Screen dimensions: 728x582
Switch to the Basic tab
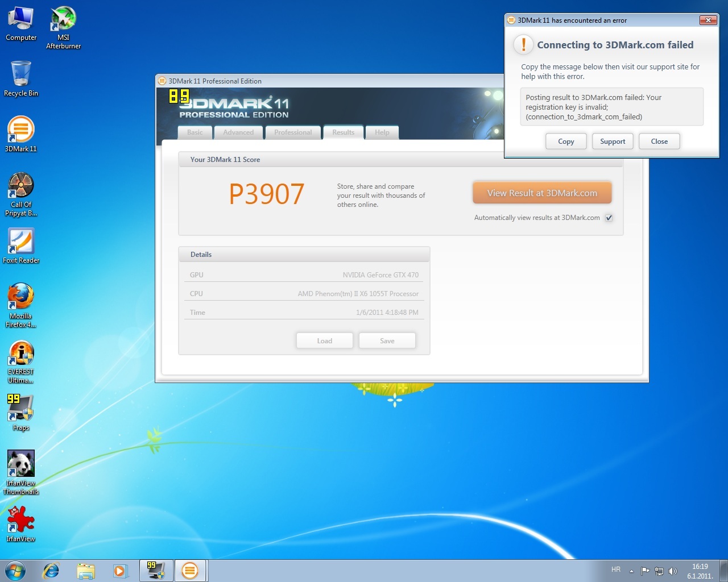195,132
